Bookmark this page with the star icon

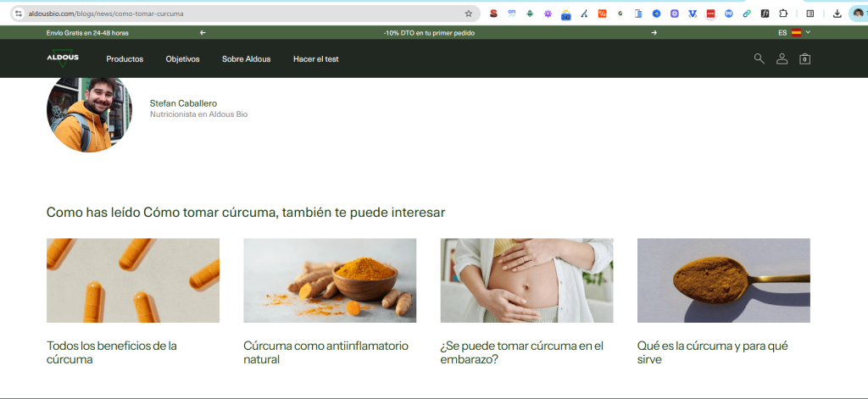[468, 14]
